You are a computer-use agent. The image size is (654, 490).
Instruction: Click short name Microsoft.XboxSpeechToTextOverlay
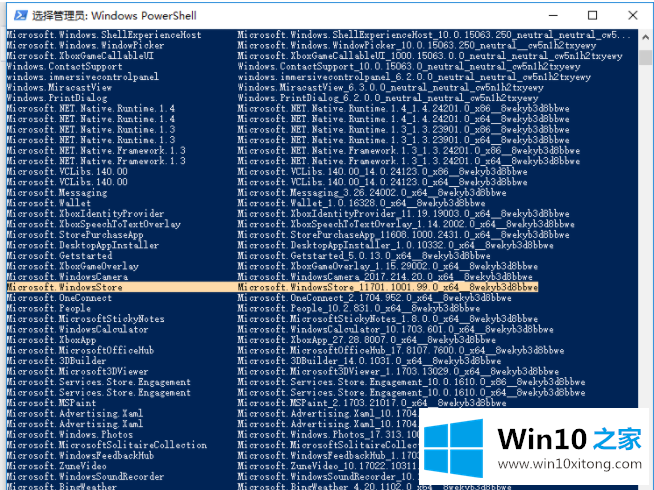pyautogui.click(x=93, y=224)
